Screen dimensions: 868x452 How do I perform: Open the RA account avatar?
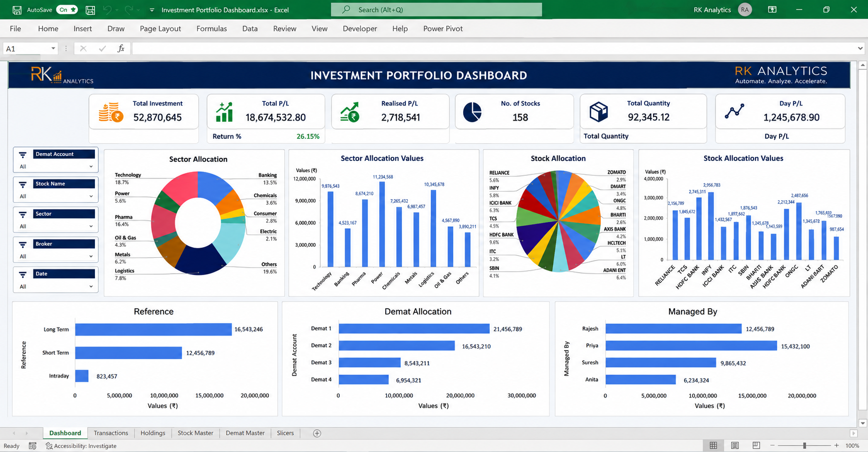coord(745,9)
